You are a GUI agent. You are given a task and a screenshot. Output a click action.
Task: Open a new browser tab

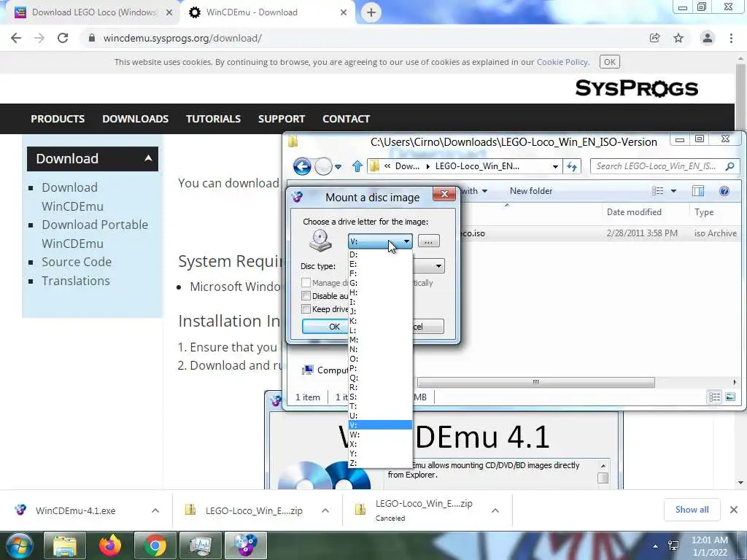[x=371, y=12]
